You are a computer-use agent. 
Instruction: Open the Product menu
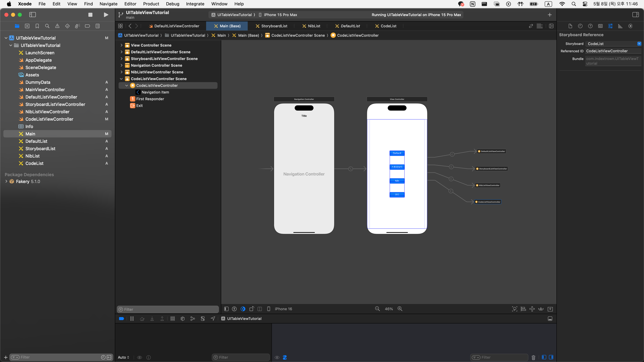click(x=151, y=4)
